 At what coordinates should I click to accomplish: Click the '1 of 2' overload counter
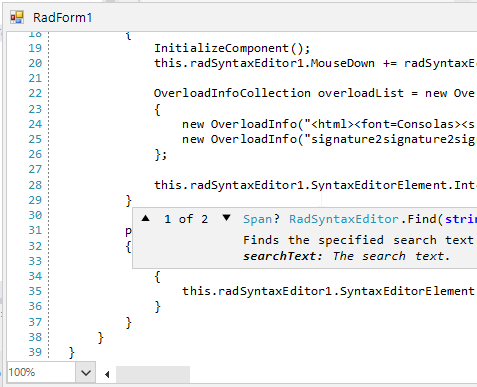tap(186, 219)
